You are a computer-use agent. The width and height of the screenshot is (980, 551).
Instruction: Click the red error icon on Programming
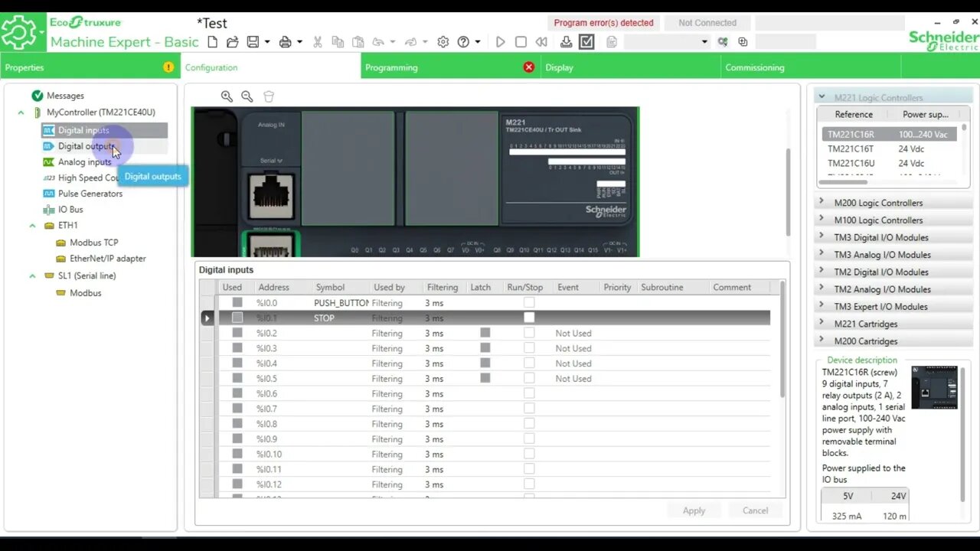coord(528,67)
